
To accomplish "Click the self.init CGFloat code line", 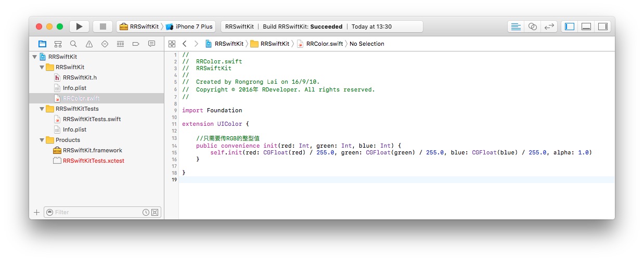I will pyautogui.click(x=401, y=152).
